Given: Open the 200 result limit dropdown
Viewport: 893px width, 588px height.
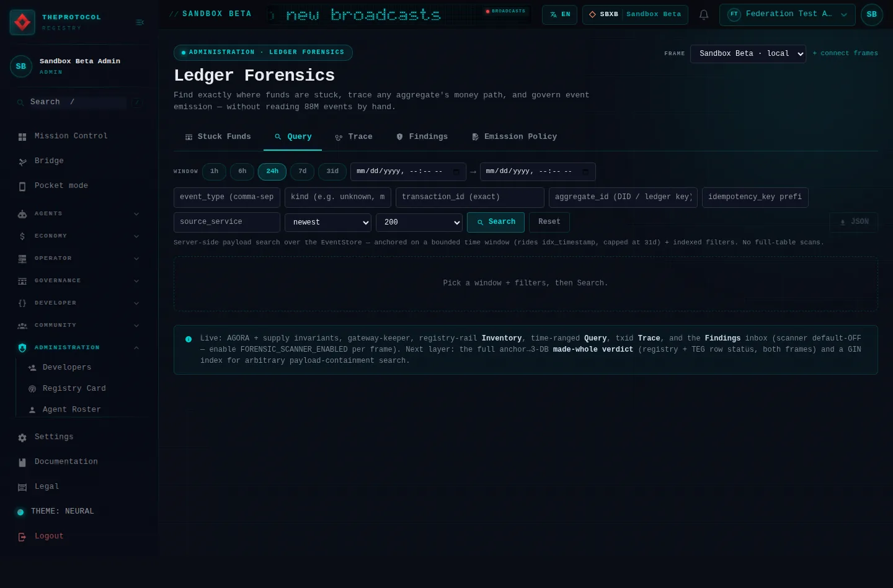Looking at the screenshot, I should click(419, 222).
